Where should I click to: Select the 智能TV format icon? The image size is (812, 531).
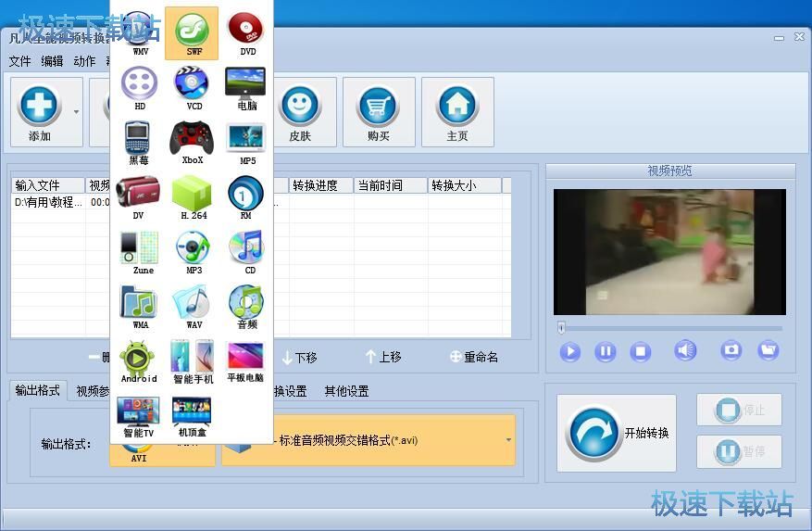tap(139, 414)
